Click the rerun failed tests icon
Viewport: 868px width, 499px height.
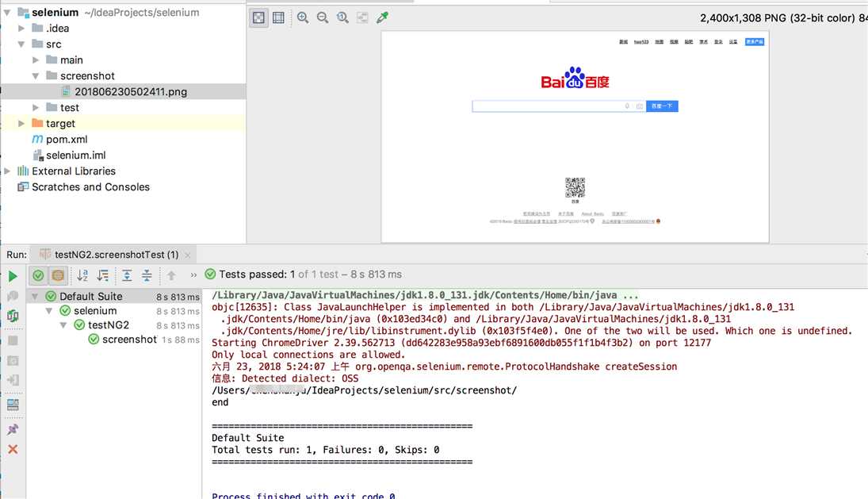(13, 296)
